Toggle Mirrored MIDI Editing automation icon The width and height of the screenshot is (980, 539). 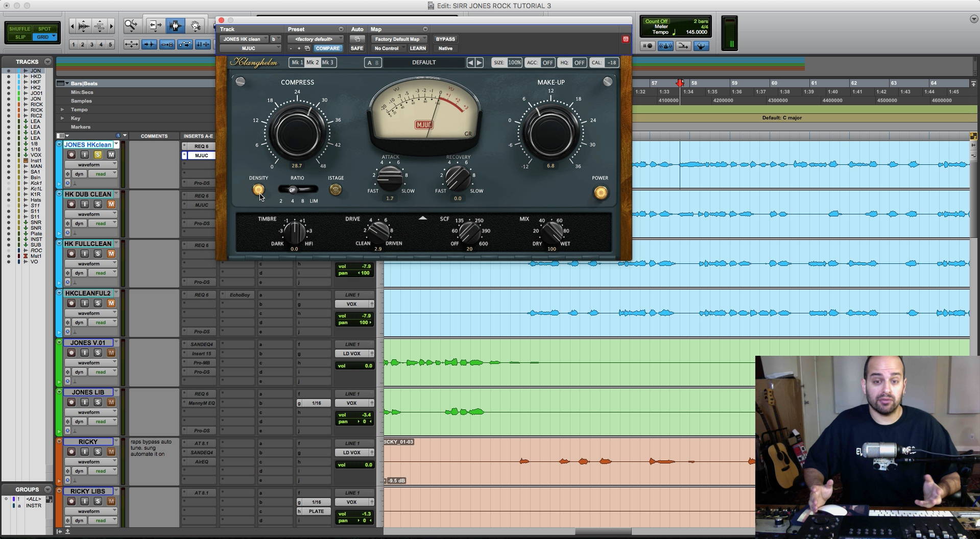tap(185, 44)
